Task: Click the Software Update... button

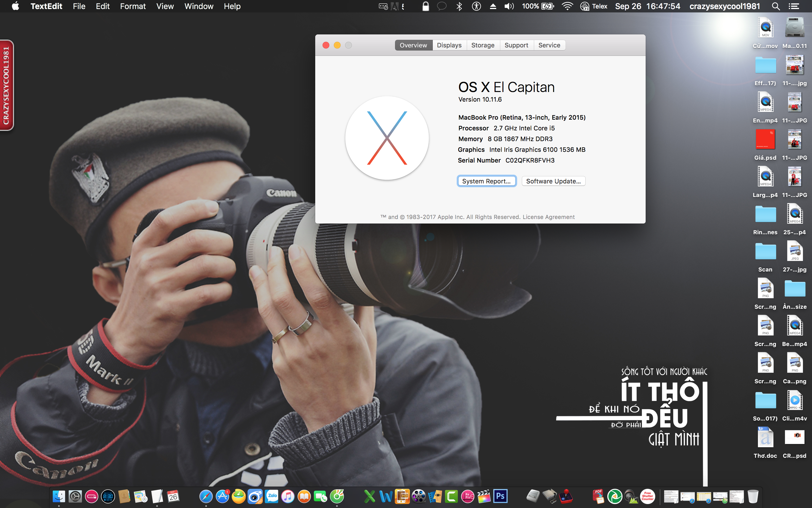Action: click(553, 181)
